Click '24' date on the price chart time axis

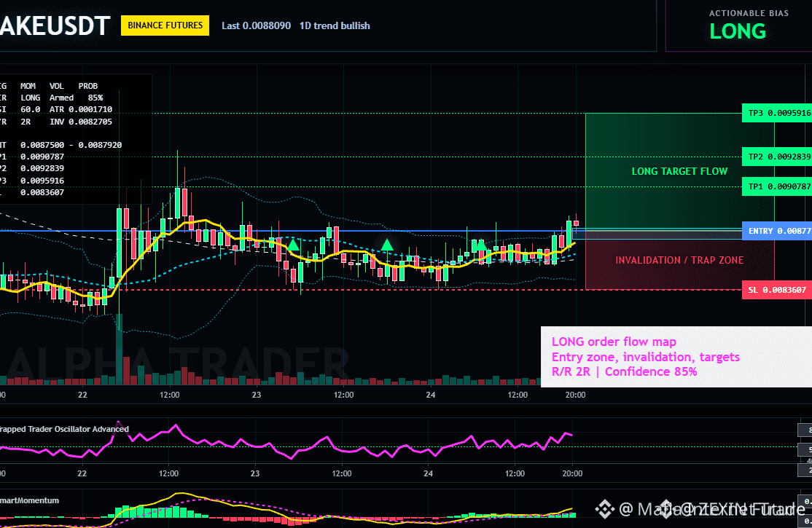(x=430, y=395)
